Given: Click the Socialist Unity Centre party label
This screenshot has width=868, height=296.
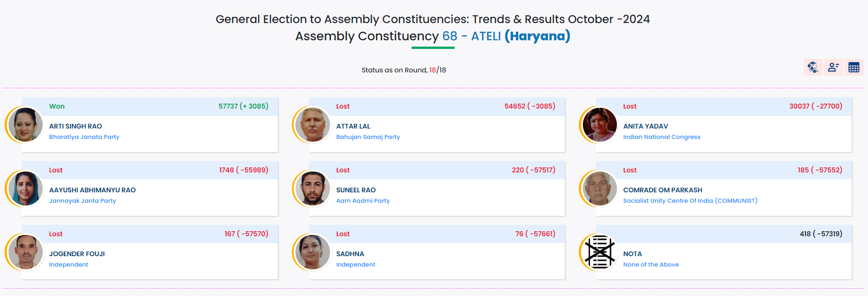Looking at the screenshot, I should (690, 201).
